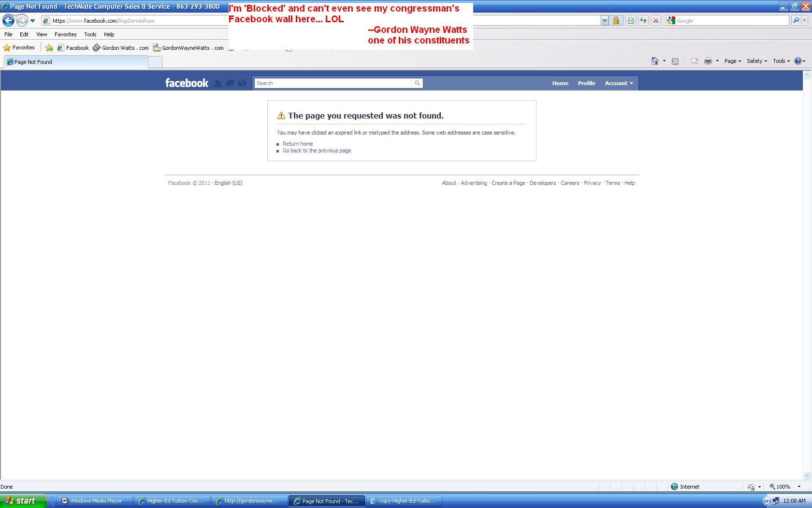Click the Print icon
Viewport: 812px width, 508px height.
[708, 61]
